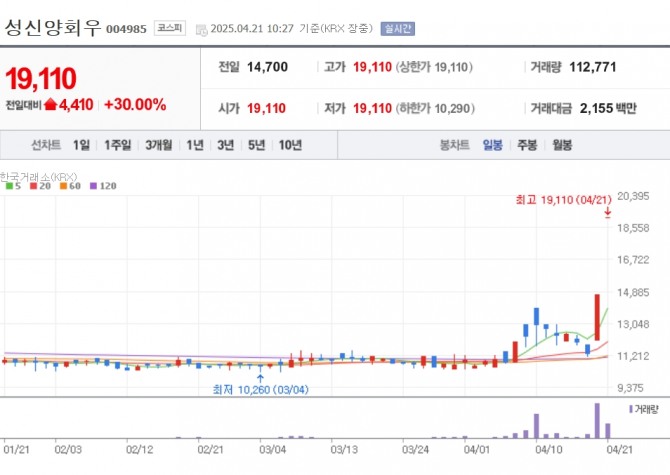Image resolution: width=670 pixels, height=475 pixels.
Task: Click the 코스피 market badge
Action: (x=169, y=29)
